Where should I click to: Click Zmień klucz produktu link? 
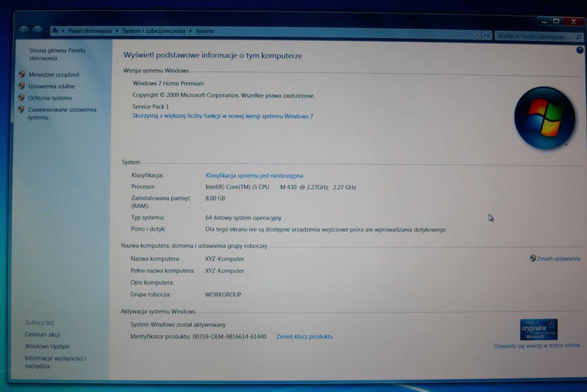coord(304,337)
